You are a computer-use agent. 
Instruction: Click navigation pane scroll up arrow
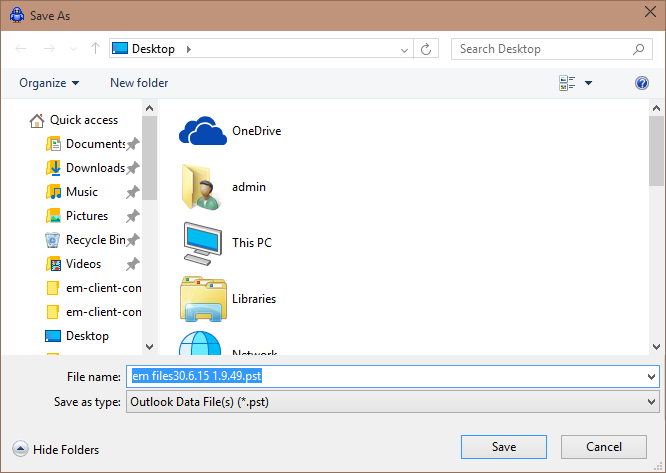click(x=150, y=108)
